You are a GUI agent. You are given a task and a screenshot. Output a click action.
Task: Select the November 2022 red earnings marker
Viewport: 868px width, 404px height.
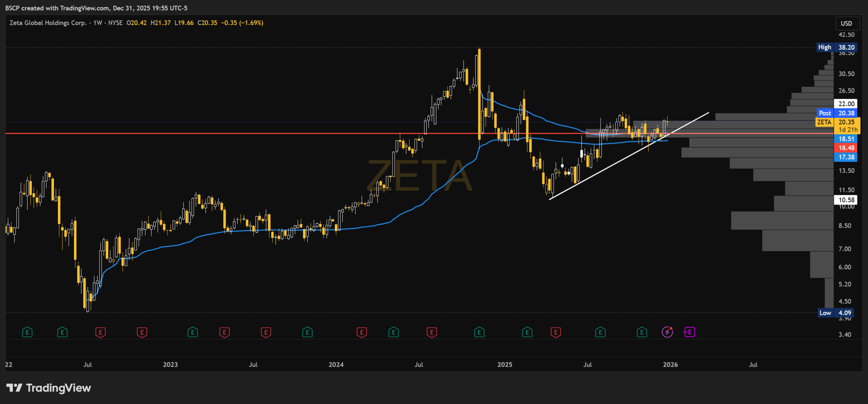point(142,333)
